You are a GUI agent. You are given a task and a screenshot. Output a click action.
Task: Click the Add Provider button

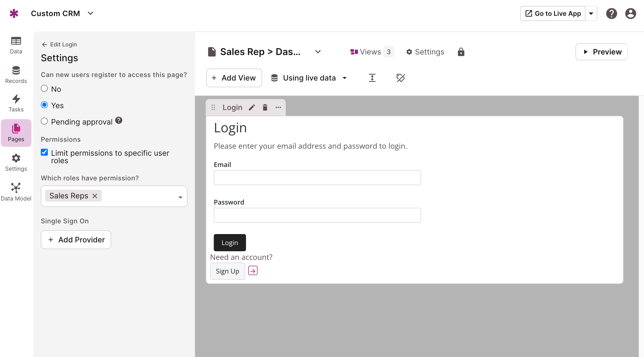pos(76,240)
